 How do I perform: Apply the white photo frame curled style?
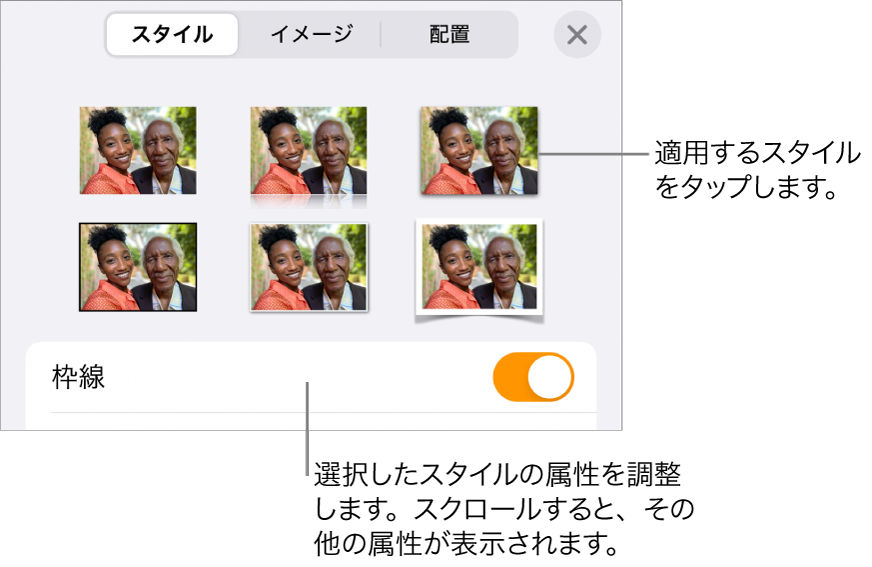[479, 271]
